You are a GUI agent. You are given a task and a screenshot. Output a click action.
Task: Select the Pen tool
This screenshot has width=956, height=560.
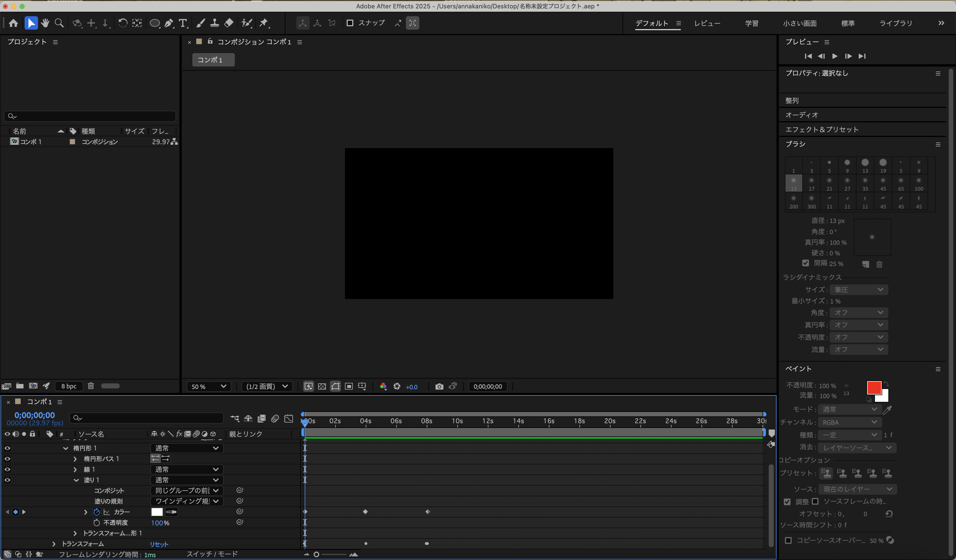pyautogui.click(x=169, y=23)
